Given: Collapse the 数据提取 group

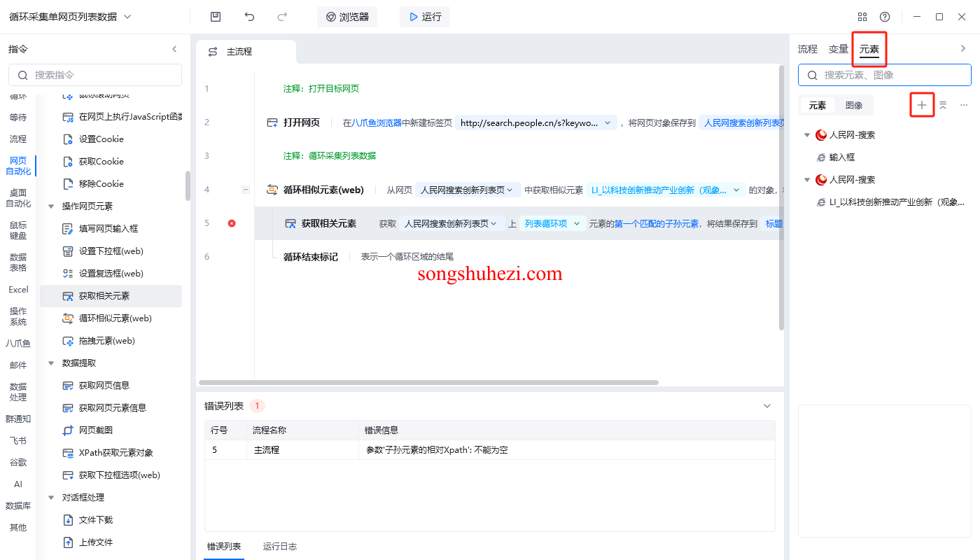Looking at the screenshot, I should [51, 363].
